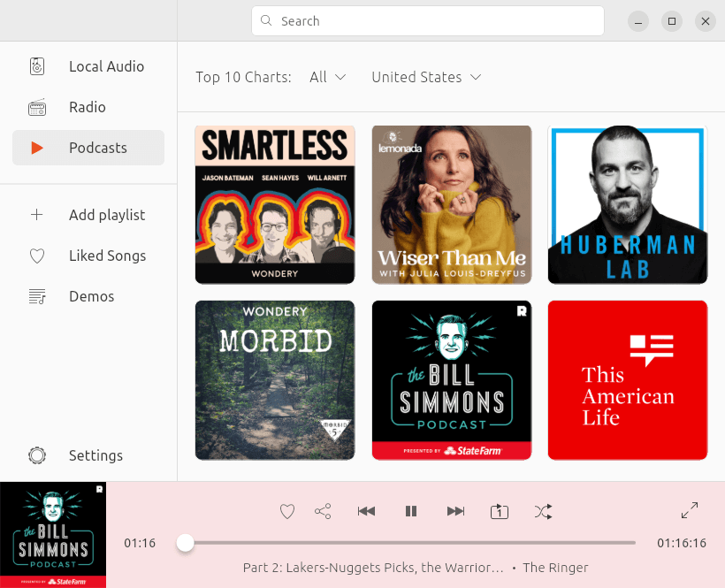Click the now-playing Bill Simmons album art
The image size is (725, 588).
(53, 535)
